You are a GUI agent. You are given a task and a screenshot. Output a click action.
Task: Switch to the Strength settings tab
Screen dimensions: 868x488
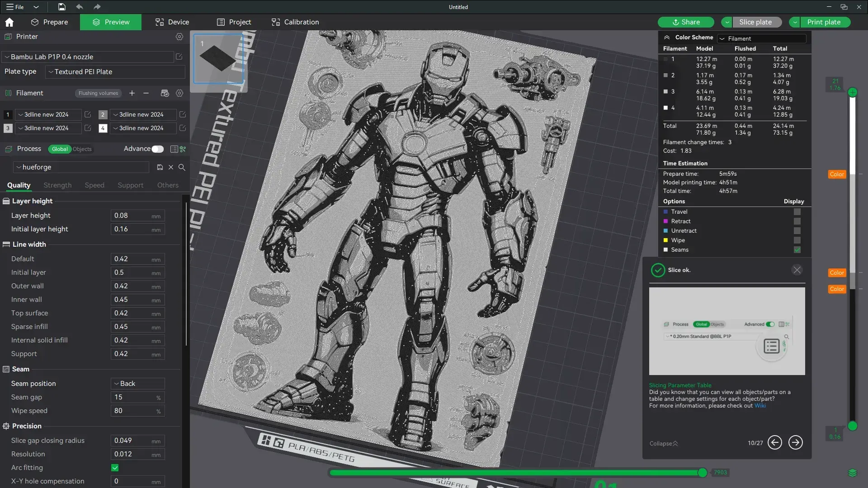(x=57, y=185)
